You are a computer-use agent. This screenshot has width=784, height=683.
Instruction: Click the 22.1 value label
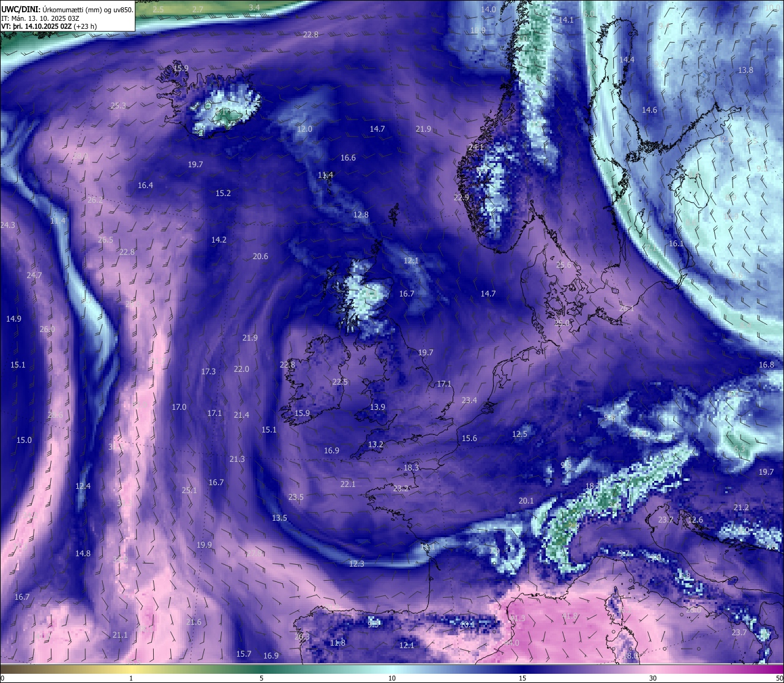pyautogui.click(x=348, y=484)
